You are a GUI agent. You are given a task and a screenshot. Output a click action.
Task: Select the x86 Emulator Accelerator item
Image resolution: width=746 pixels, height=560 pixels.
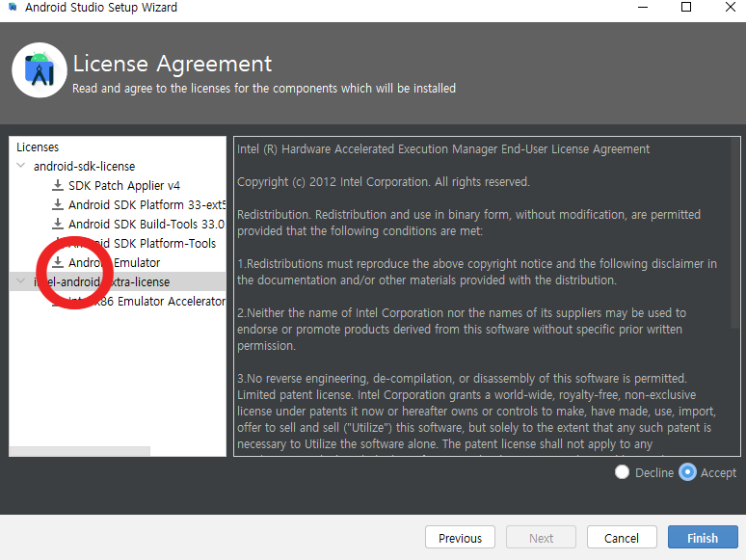[x=147, y=301]
